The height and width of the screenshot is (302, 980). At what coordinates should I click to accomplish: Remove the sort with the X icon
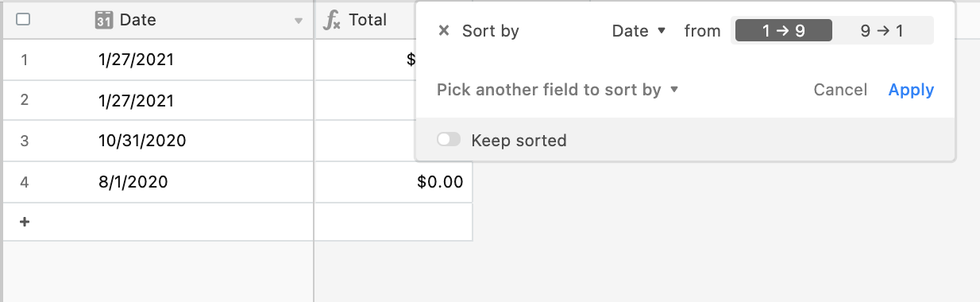[x=444, y=31]
